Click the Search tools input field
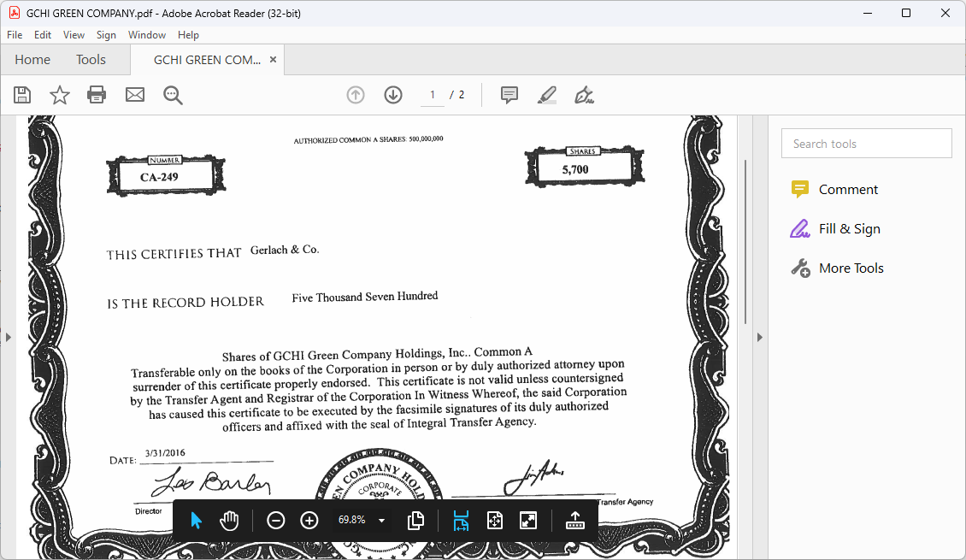 click(866, 144)
